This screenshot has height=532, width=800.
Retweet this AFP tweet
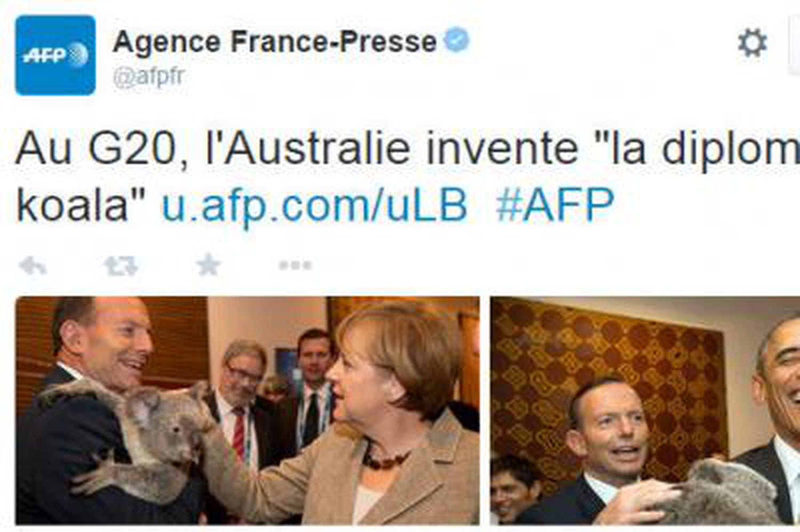pyautogui.click(x=121, y=265)
